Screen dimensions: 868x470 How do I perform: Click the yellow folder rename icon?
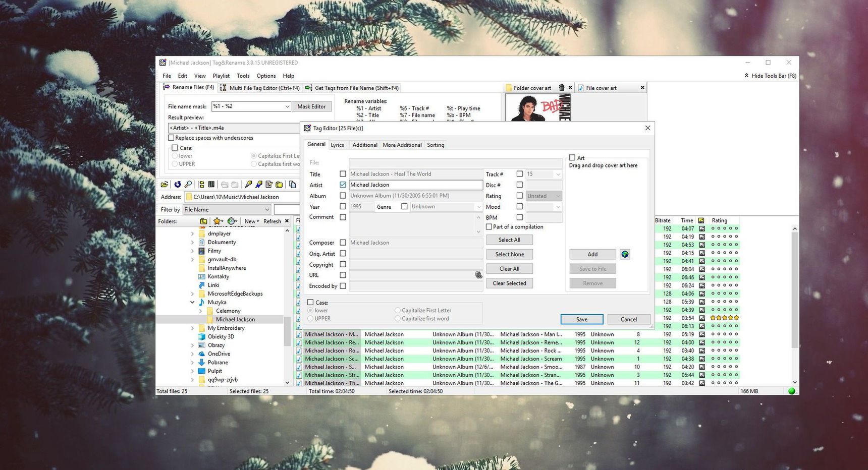pos(279,185)
